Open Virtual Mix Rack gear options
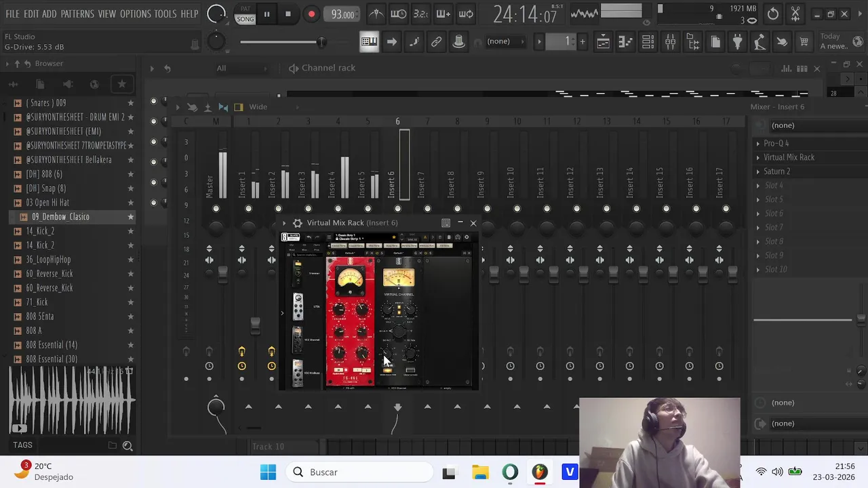Image resolution: width=868 pixels, height=488 pixels. 297,223
